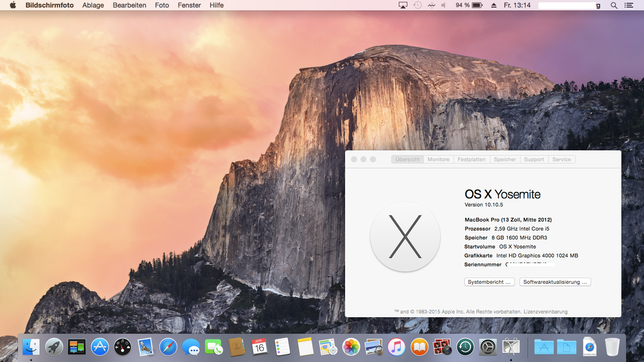The image size is (644, 362).
Task: Open the AirPlay display menu
Action: (x=403, y=5)
